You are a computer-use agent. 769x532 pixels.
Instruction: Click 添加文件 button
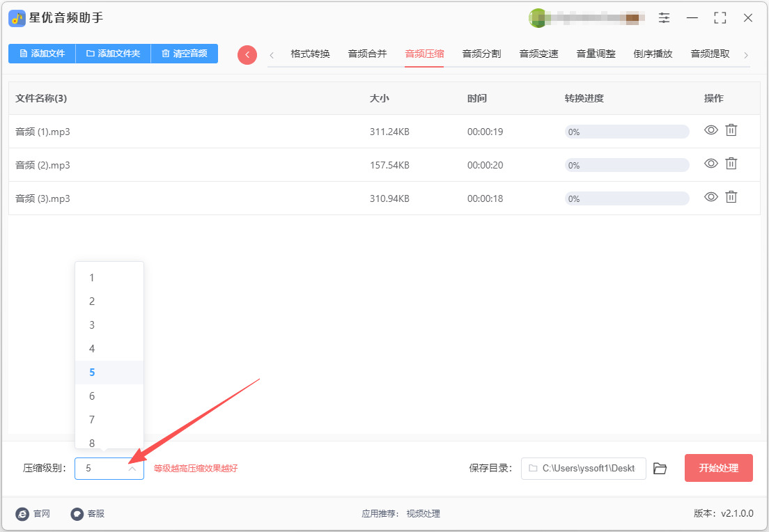42,54
